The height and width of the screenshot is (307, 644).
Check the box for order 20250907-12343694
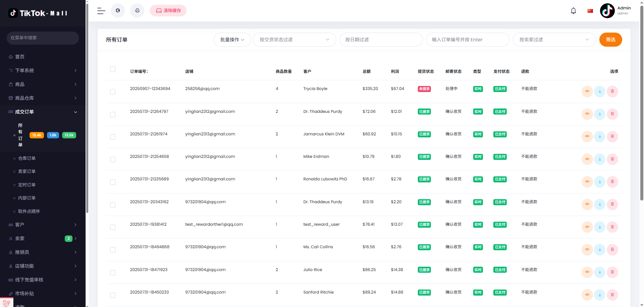click(x=113, y=92)
